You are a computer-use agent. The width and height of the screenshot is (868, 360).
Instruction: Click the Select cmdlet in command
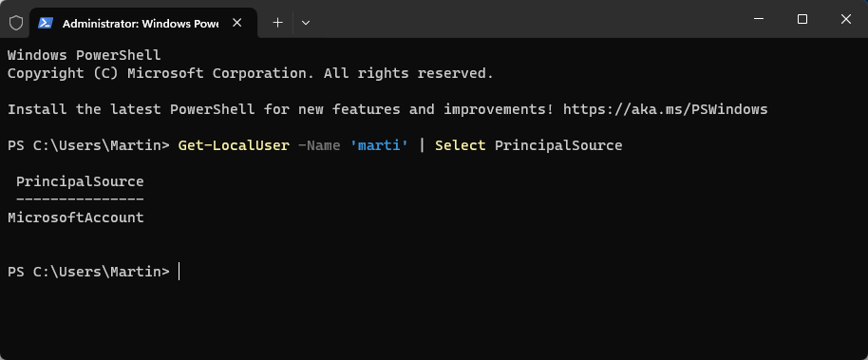pos(461,145)
